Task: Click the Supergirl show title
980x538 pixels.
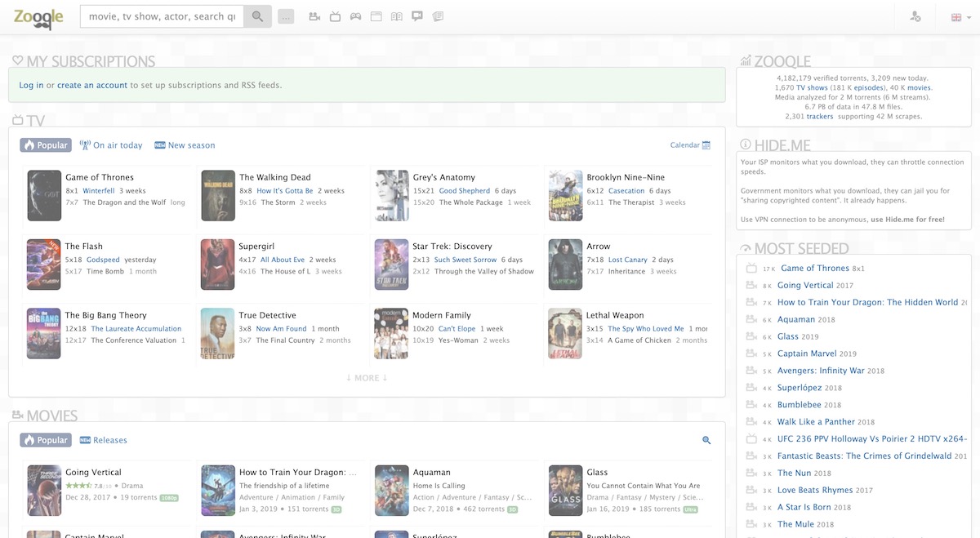Action: 256,247
